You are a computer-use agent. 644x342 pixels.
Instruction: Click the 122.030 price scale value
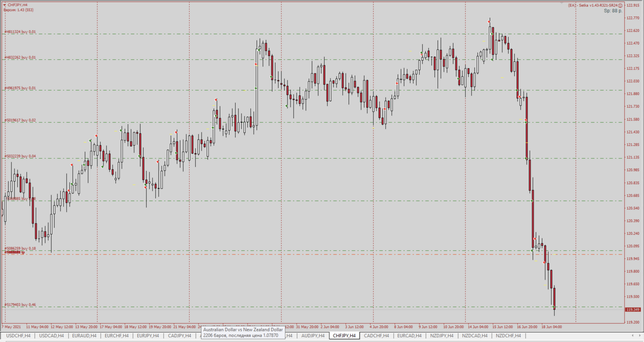(633, 81)
